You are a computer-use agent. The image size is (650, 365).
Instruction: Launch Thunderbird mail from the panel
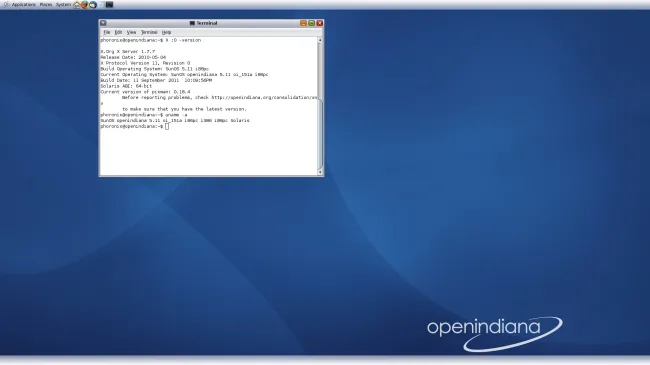[x=93, y=5]
